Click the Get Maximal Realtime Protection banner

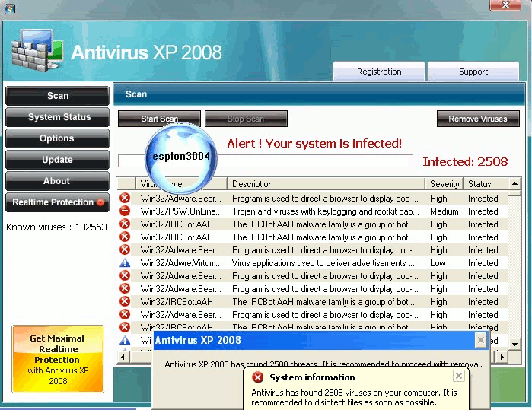(58, 359)
